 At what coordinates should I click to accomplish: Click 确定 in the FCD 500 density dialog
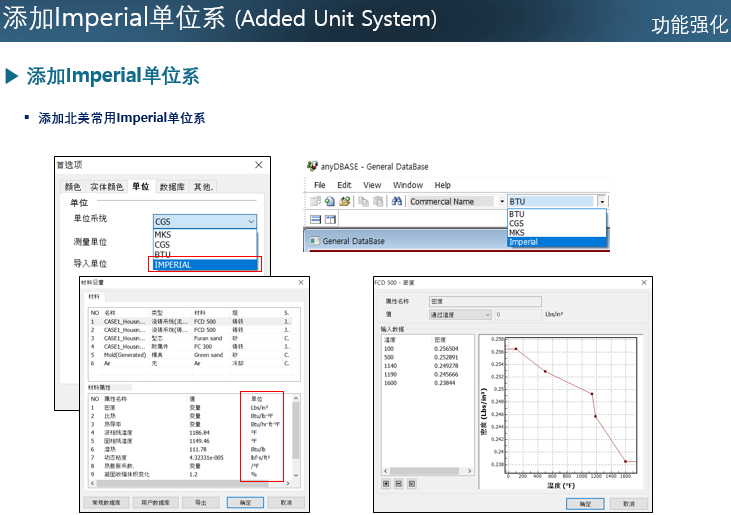pyautogui.click(x=585, y=503)
